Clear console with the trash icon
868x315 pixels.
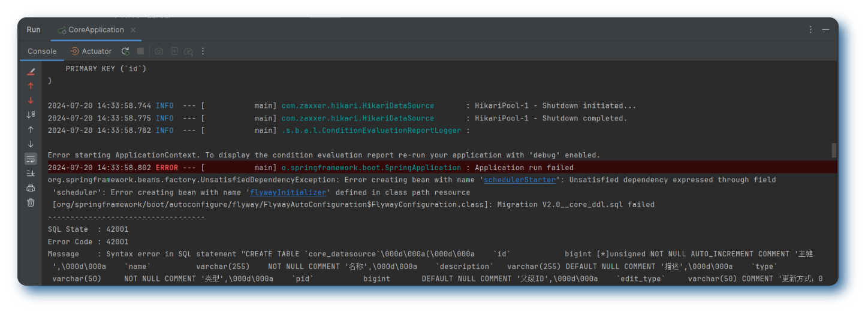31,202
